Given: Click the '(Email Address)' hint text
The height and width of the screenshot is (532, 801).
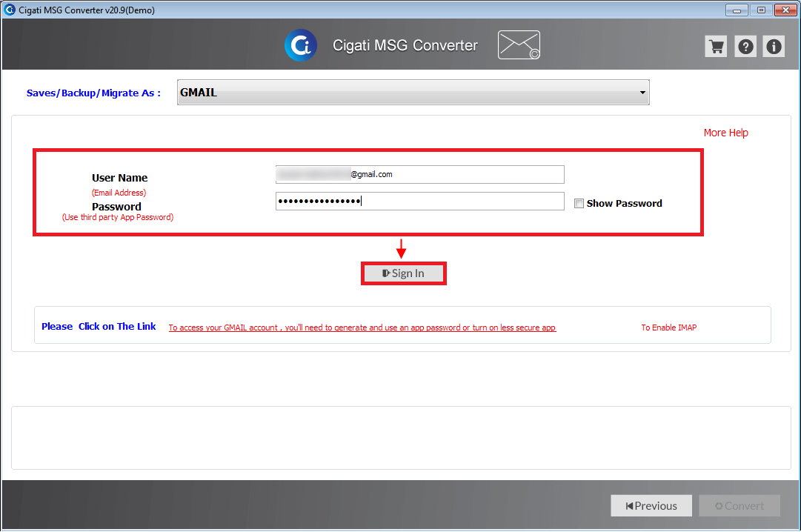Looking at the screenshot, I should click(x=119, y=193).
